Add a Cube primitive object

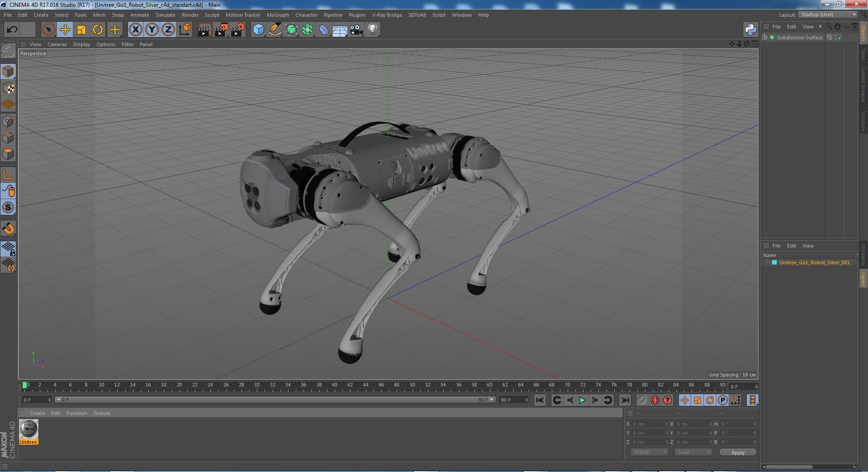point(258,30)
